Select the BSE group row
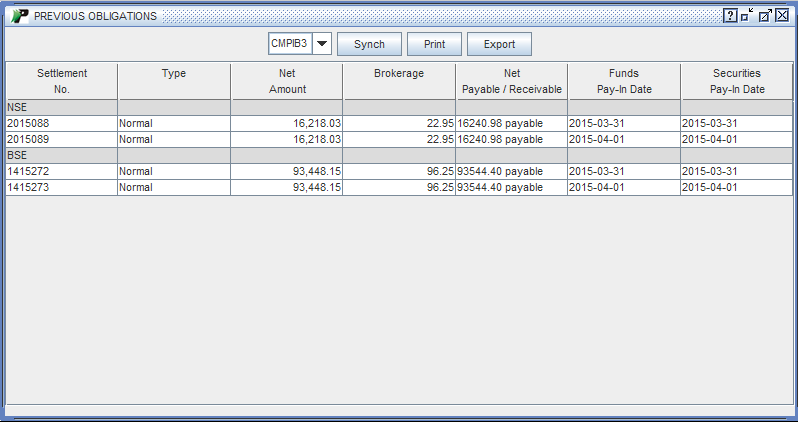The image size is (798, 422). point(62,155)
